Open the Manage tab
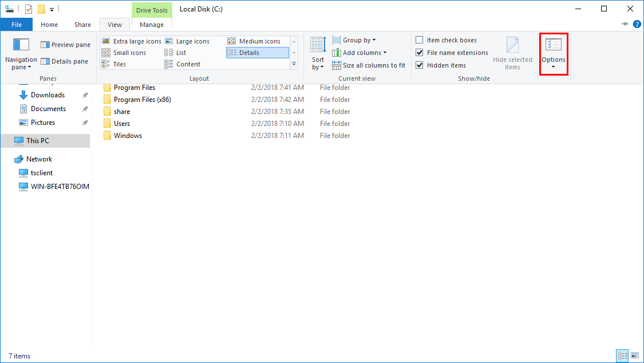Viewport: 644px width, 363px height. (152, 25)
